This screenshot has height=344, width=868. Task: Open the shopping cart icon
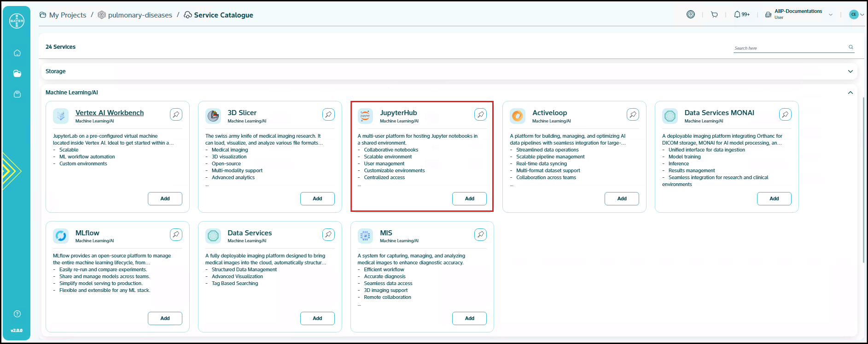(x=714, y=15)
